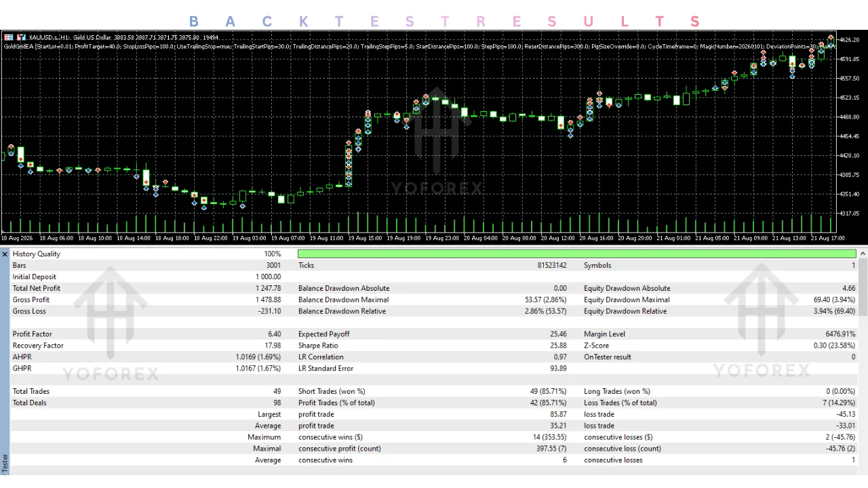Select the Profit Factor value 6.40
The width and height of the screenshot is (868, 488).
point(274,334)
